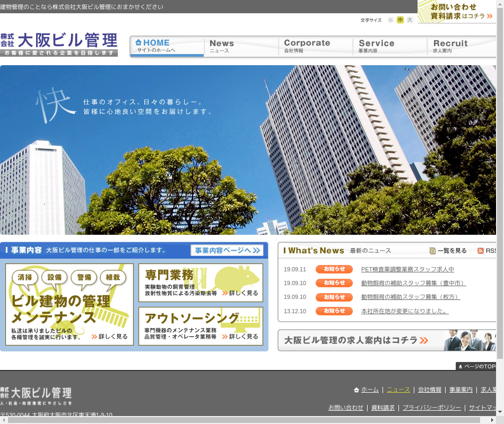Go to the Service 事業内容 menu item
The height and width of the screenshot is (424, 504).
tap(389, 46)
